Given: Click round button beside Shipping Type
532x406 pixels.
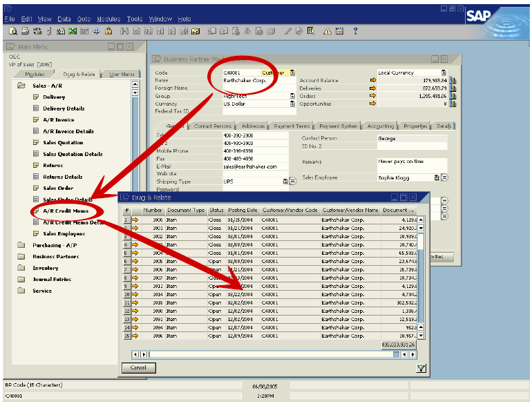Looking at the screenshot, I should (x=293, y=182).
